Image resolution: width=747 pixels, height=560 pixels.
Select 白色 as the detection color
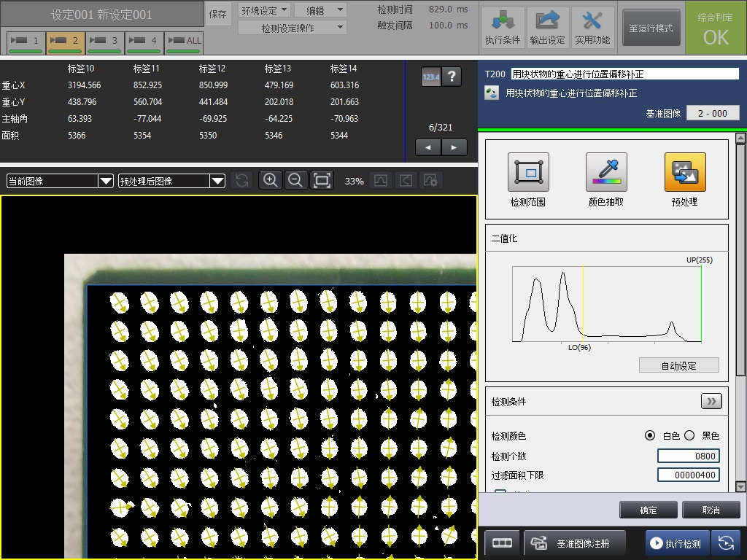click(x=650, y=435)
